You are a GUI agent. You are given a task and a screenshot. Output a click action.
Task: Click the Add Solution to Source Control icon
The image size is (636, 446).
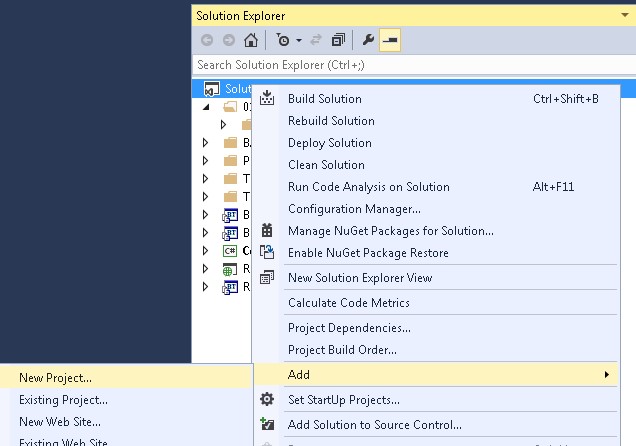tap(267, 424)
